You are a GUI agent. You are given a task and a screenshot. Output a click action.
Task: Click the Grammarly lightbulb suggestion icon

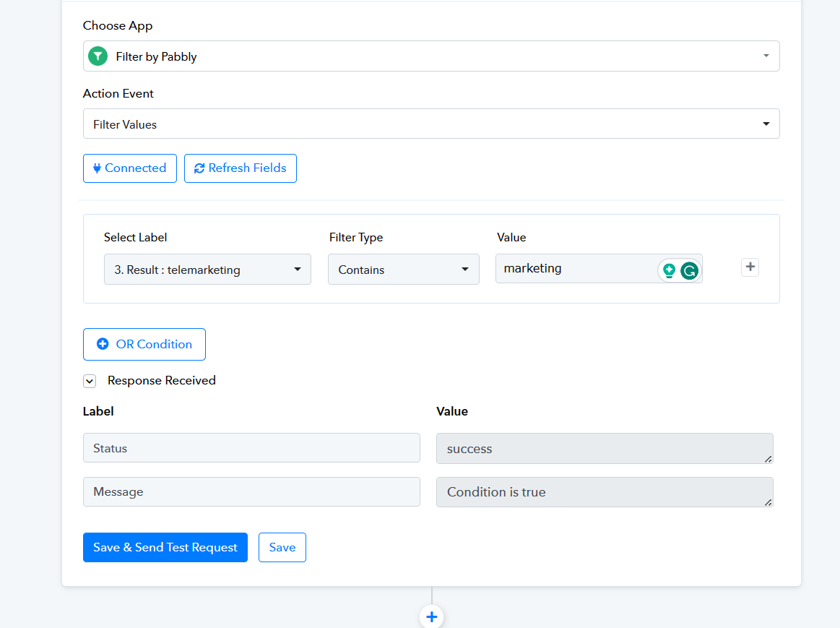(x=669, y=271)
